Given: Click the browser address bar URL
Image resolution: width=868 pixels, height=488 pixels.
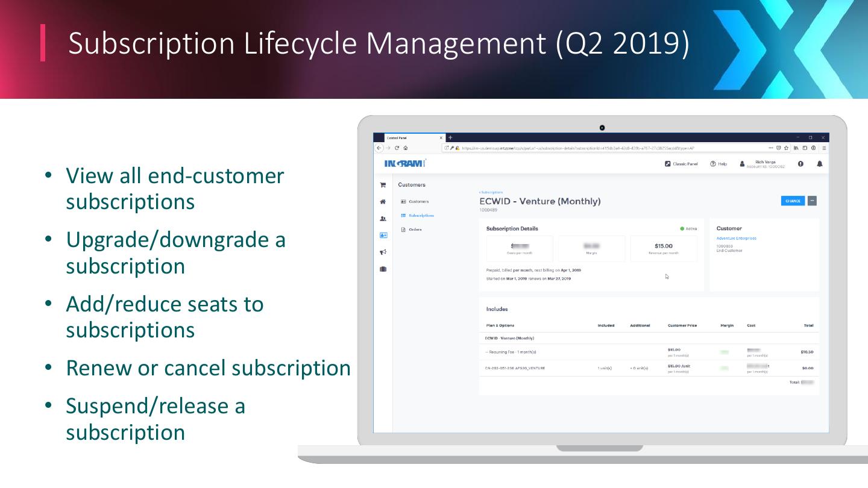Looking at the screenshot, I should pos(579,148).
